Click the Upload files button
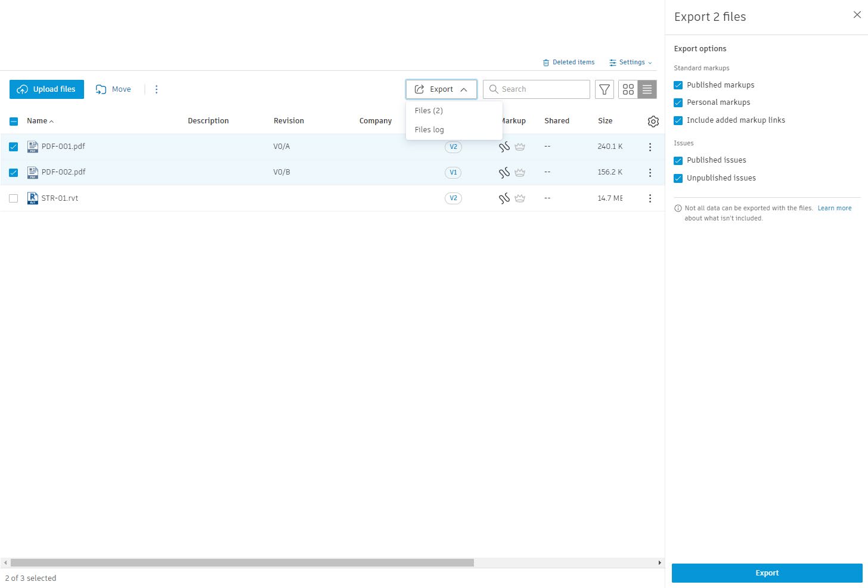This screenshot has height=588, width=868. point(46,89)
